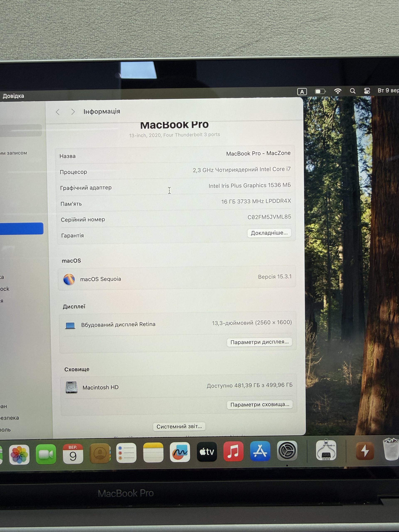Open Reminders from the Dock
The width and height of the screenshot is (399, 532).
click(x=126, y=453)
